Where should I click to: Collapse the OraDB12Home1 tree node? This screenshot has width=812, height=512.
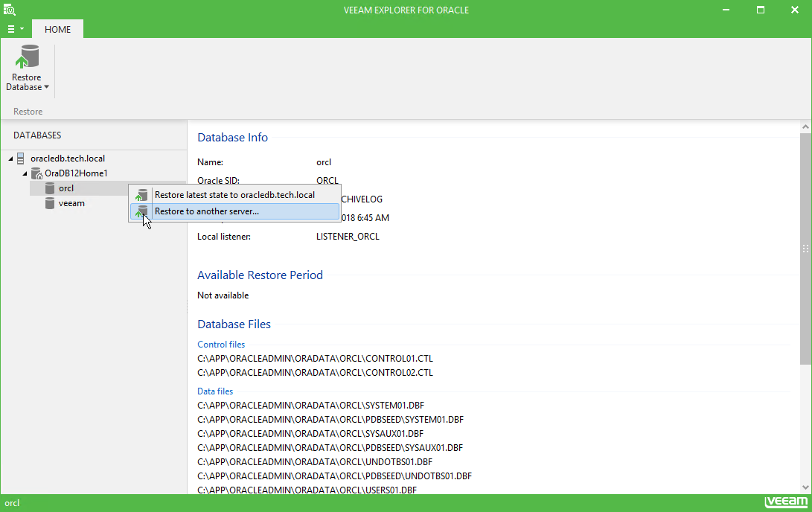click(25, 173)
